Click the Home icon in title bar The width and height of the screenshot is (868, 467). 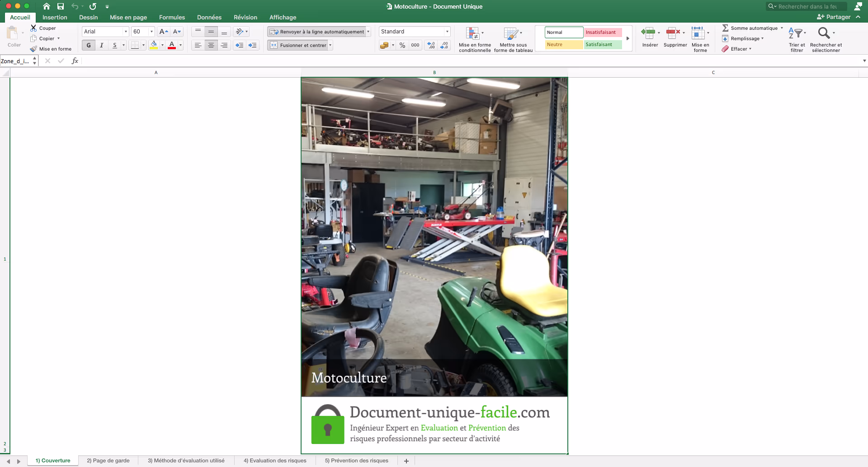pyautogui.click(x=46, y=6)
